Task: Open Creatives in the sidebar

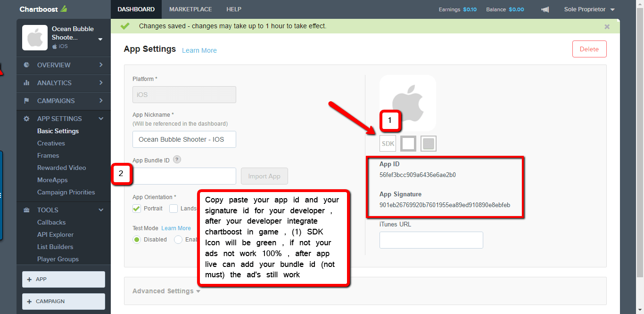Action: click(x=51, y=143)
